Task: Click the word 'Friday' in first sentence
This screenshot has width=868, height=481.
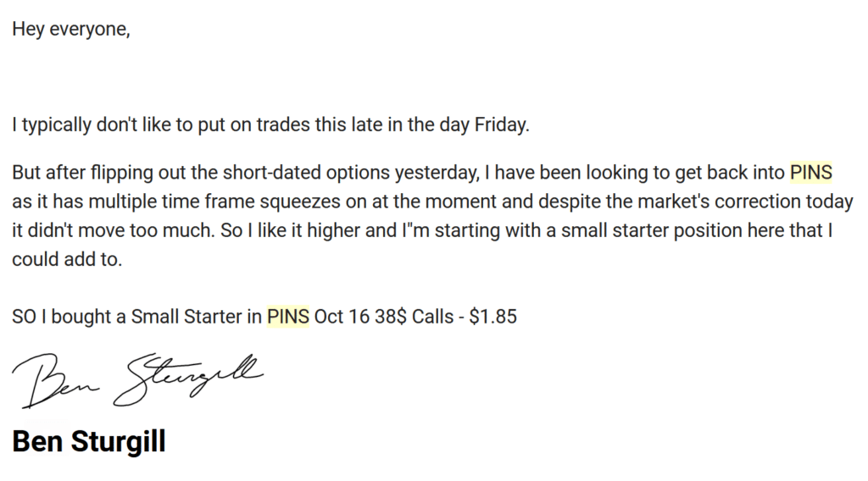Action: [500, 124]
